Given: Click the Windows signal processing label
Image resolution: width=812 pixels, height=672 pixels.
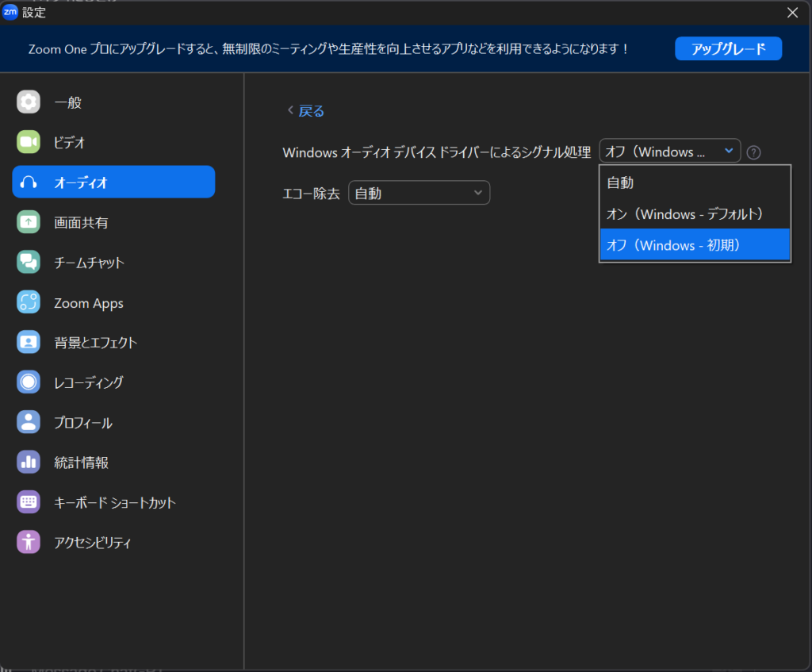Looking at the screenshot, I should (437, 152).
